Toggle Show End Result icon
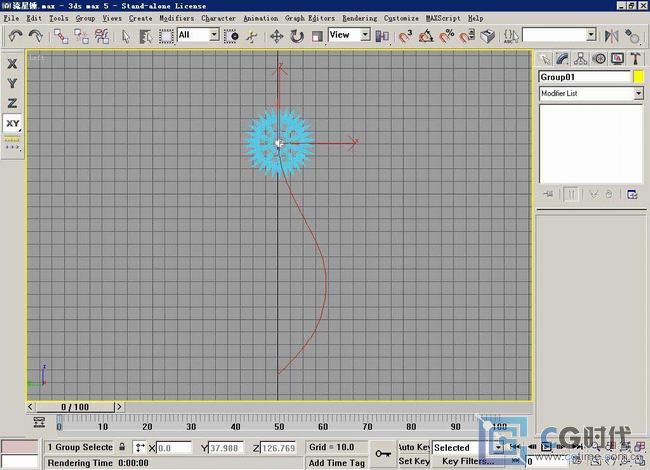Screen dimensions: 650x470 coord(571,194)
